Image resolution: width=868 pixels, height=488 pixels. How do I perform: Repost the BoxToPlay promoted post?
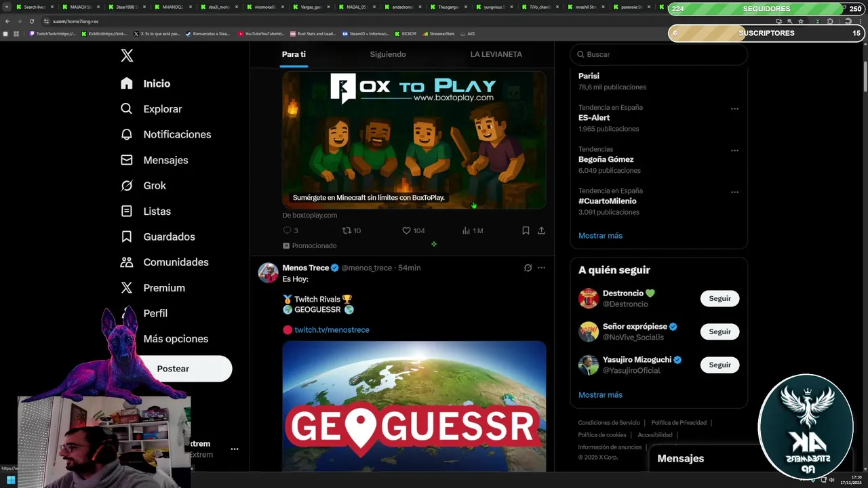351,230
